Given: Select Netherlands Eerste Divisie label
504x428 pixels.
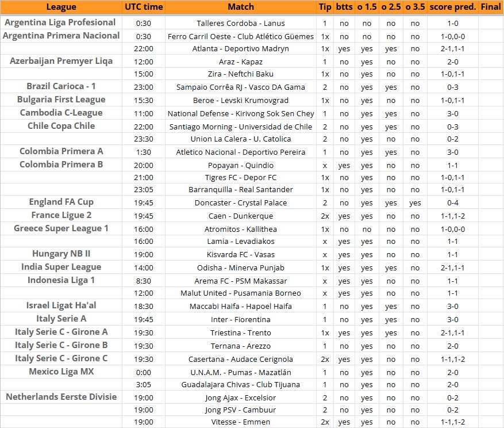Looking at the screenshot, I should coord(61,397).
